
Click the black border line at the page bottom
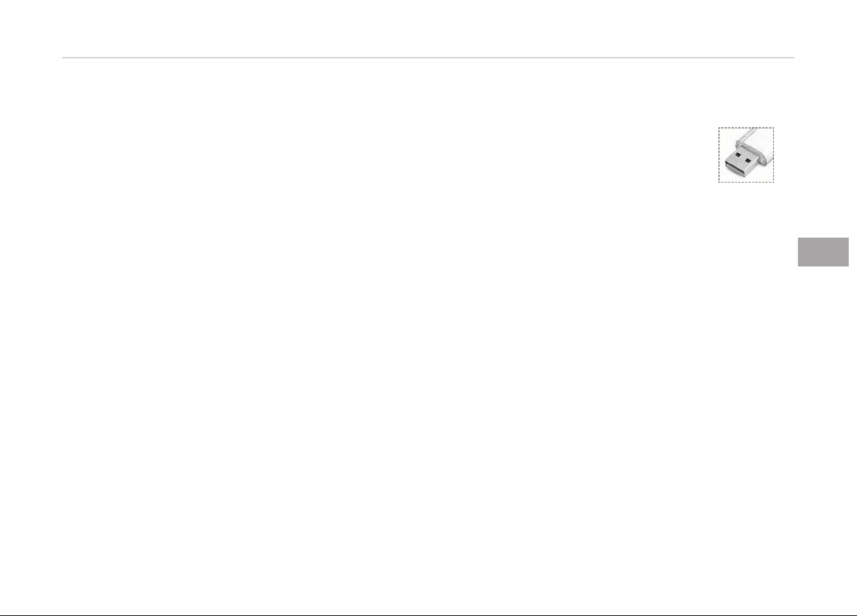pyautogui.click(x=428, y=615)
